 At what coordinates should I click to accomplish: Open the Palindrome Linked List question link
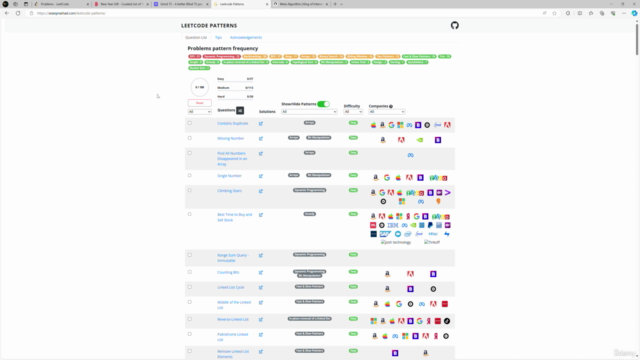pos(233,337)
